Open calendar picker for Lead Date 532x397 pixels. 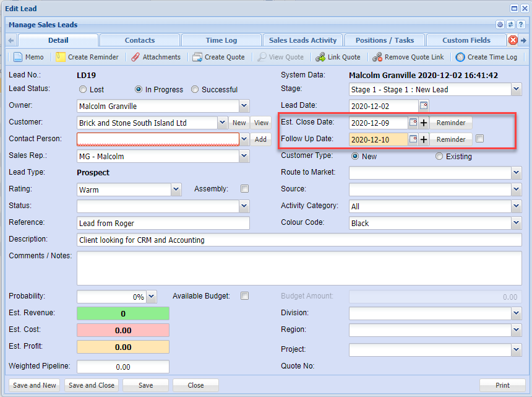(x=424, y=106)
